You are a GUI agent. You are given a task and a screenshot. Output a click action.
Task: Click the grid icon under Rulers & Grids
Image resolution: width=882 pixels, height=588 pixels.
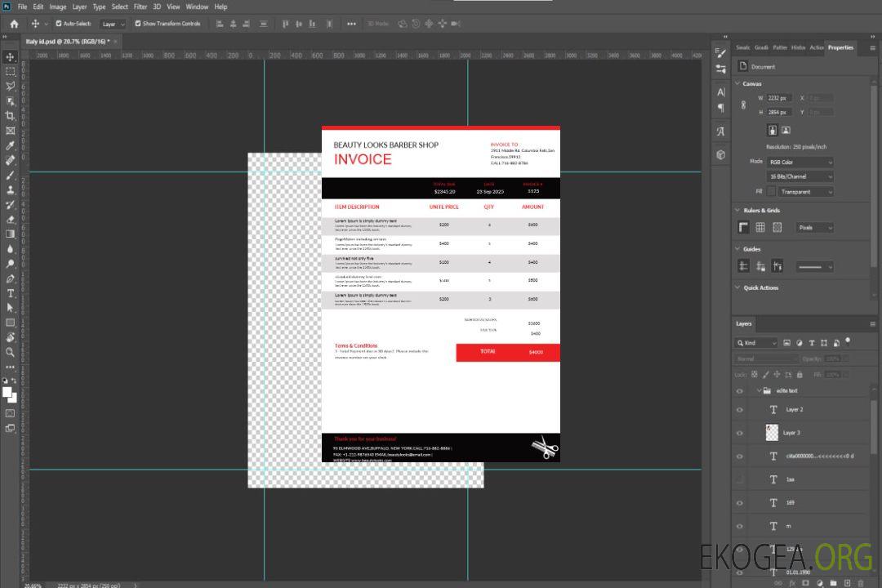tap(760, 227)
